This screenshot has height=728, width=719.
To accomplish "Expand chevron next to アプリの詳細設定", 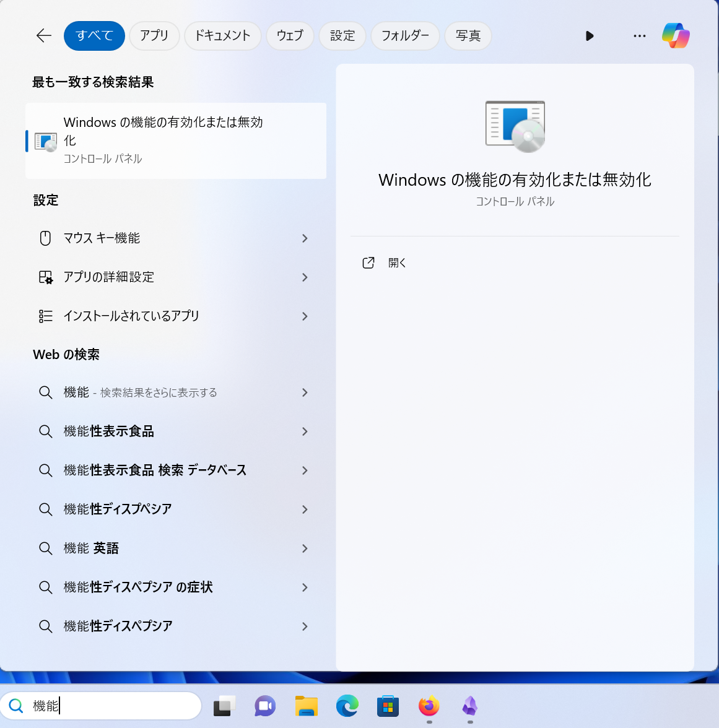I will 305,277.
